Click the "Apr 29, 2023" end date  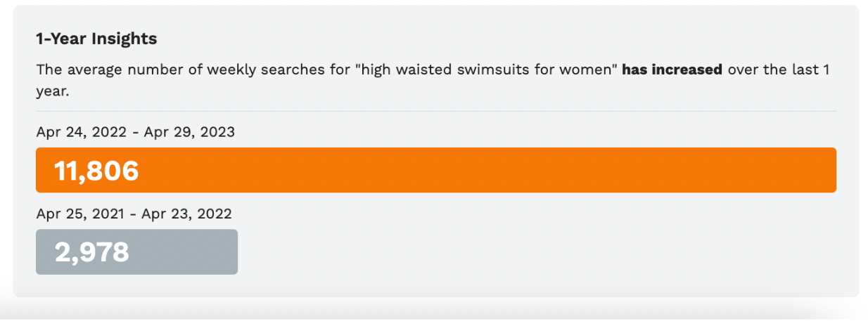pyautogui.click(x=189, y=131)
